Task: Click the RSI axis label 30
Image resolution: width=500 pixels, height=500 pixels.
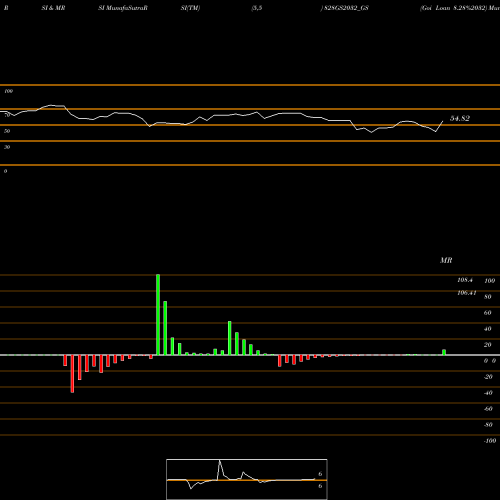Action: coord(7,147)
